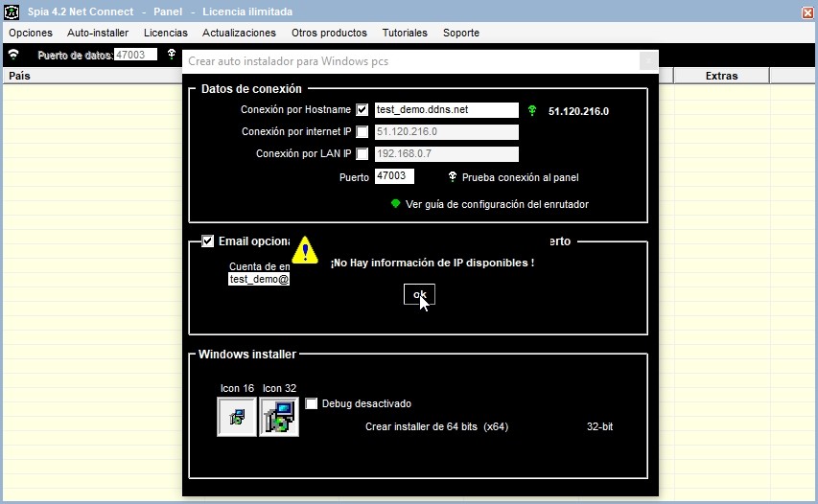
Task: Confirm the IP warning with ok
Action: coord(419,294)
